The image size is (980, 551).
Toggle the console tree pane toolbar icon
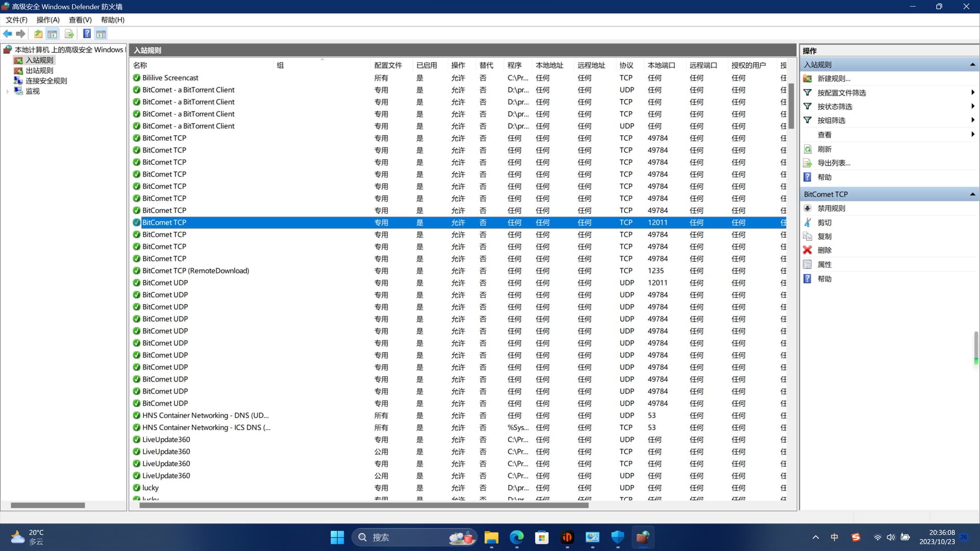click(x=52, y=34)
